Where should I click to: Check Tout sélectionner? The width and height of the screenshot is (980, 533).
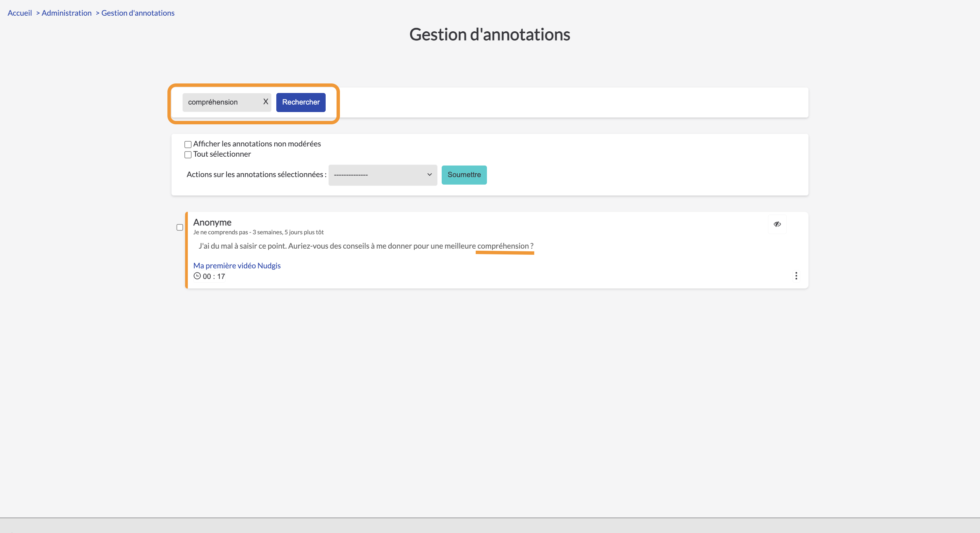click(188, 155)
